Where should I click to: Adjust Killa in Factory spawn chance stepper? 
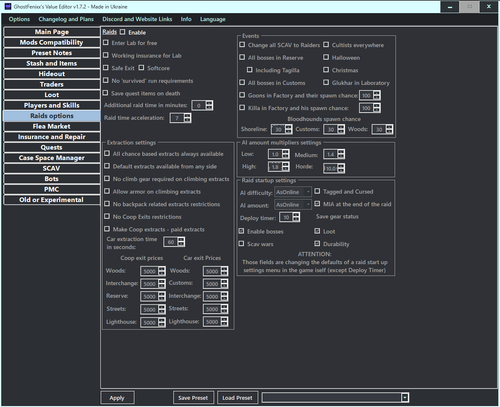pos(377,108)
